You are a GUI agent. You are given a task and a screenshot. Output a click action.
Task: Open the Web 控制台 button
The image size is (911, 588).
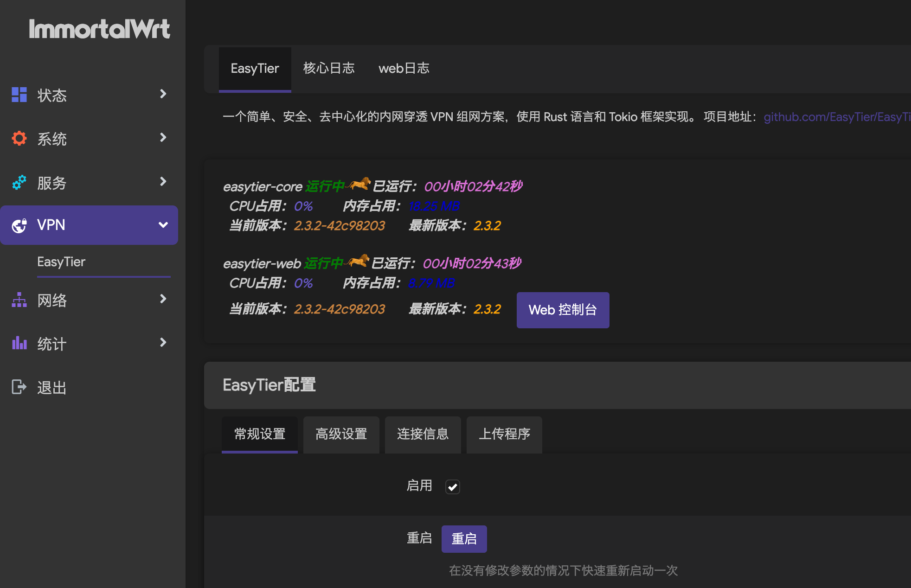click(563, 310)
